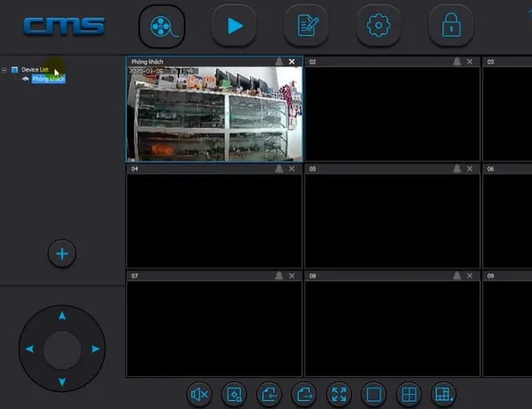Collapse the Device List tree node

click(4, 69)
